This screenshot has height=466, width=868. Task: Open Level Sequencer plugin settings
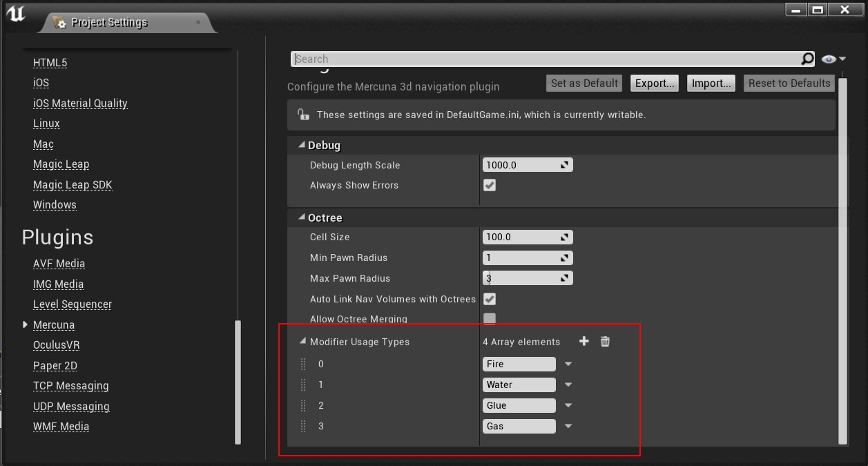(x=72, y=304)
